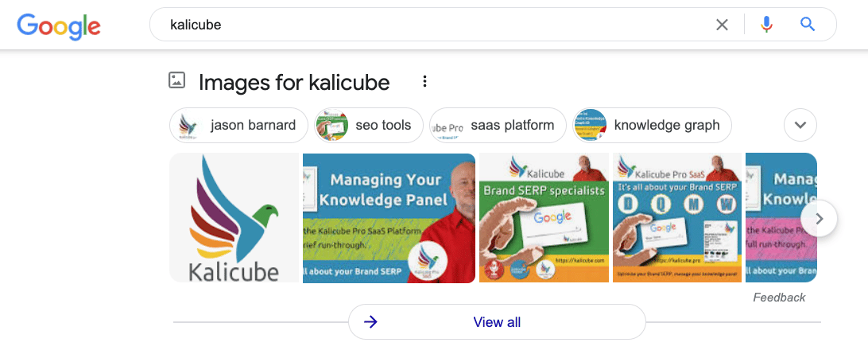868x354 pixels.
Task: Open the Kalicube bird logo image
Action: click(x=234, y=218)
